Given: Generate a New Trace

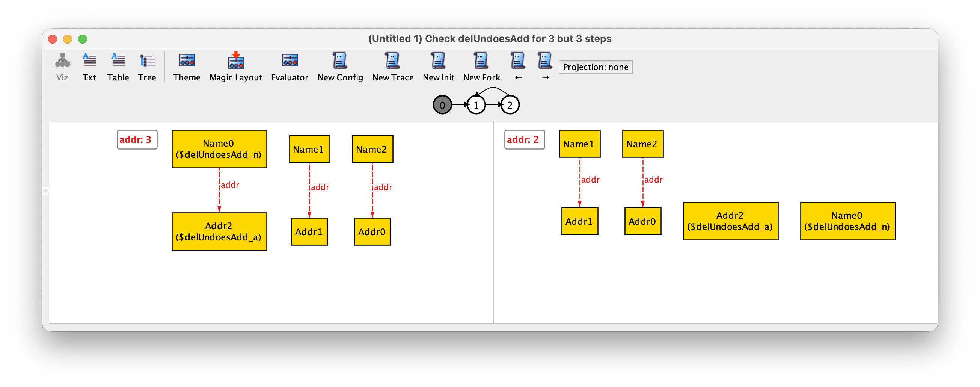Looking at the screenshot, I should pos(393,67).
